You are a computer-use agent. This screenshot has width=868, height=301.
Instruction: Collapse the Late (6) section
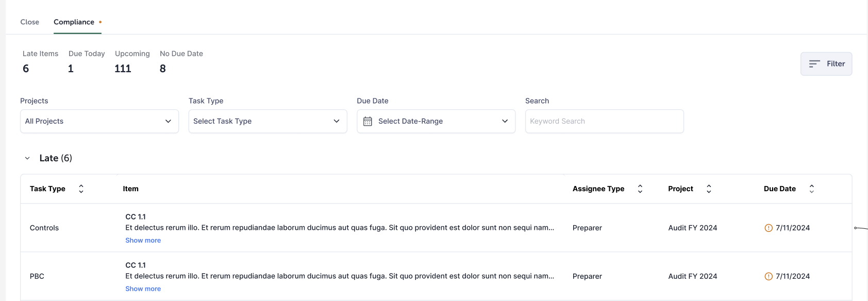point(27,158)
